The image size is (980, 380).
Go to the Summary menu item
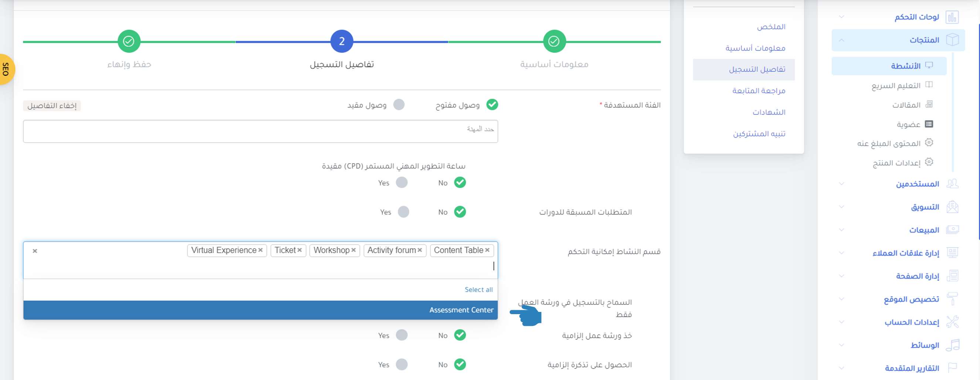coord(771,27)
